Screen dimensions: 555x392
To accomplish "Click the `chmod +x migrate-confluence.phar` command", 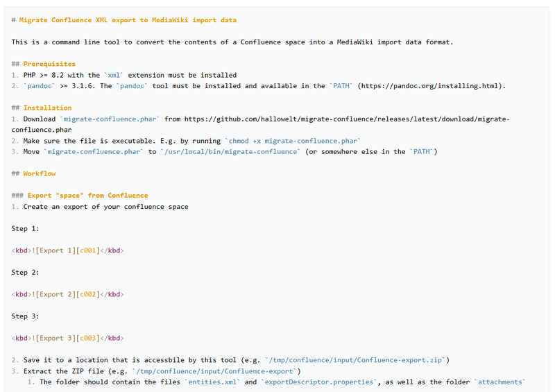I will tap(293, 141).
